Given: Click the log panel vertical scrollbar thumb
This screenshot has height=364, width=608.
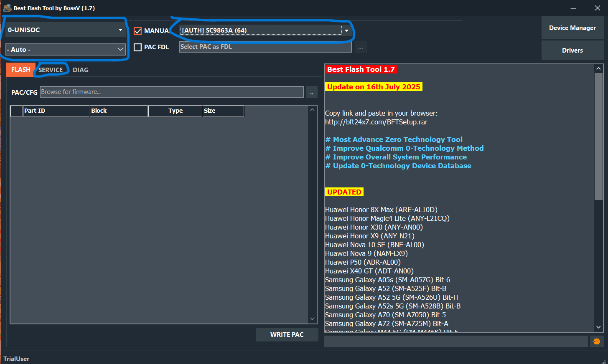Looking at the screenshot, I should (598, 136).
